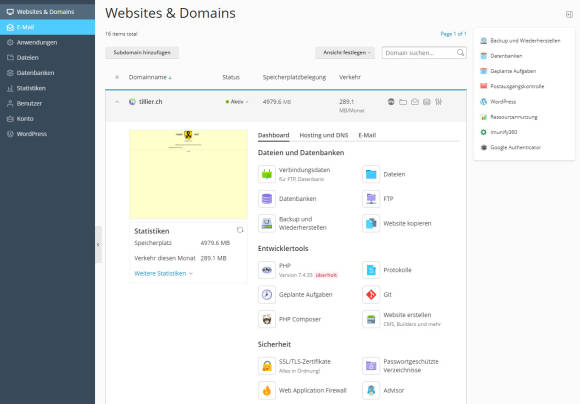Click the tiller.ch website preview thumbnail
Screen dimensions: 580x404
(x=188, y=174)
